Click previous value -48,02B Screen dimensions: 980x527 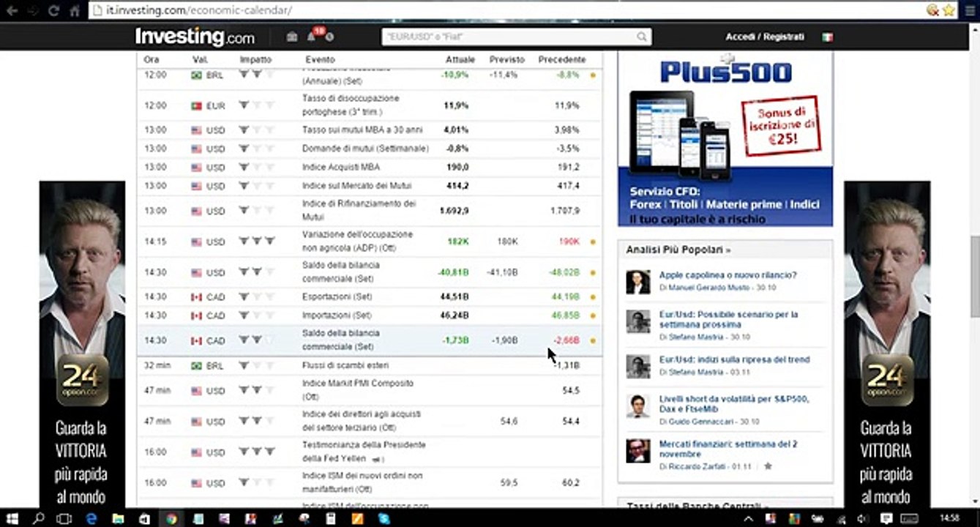(564, 272)
